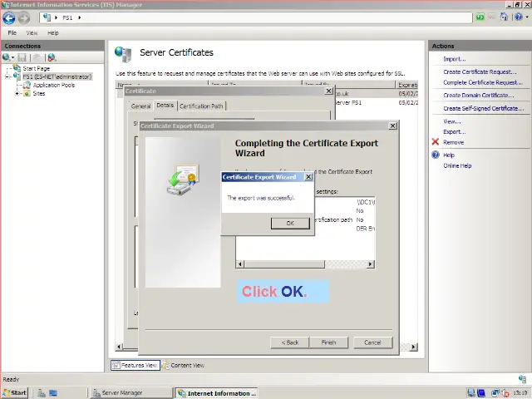Image resolution: width=532 pixels, height=399 pixels.
Task: Switch to Content View at the bottom
Action: (183, 365)
